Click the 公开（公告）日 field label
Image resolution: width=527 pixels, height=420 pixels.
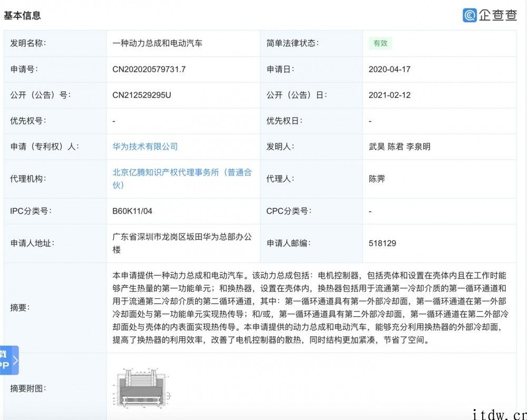(x=296, y=95)
